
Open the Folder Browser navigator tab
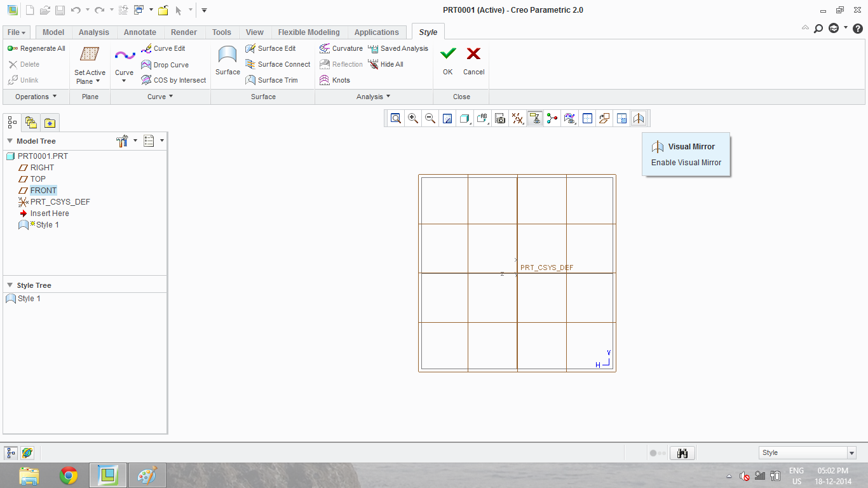[31, 123]
